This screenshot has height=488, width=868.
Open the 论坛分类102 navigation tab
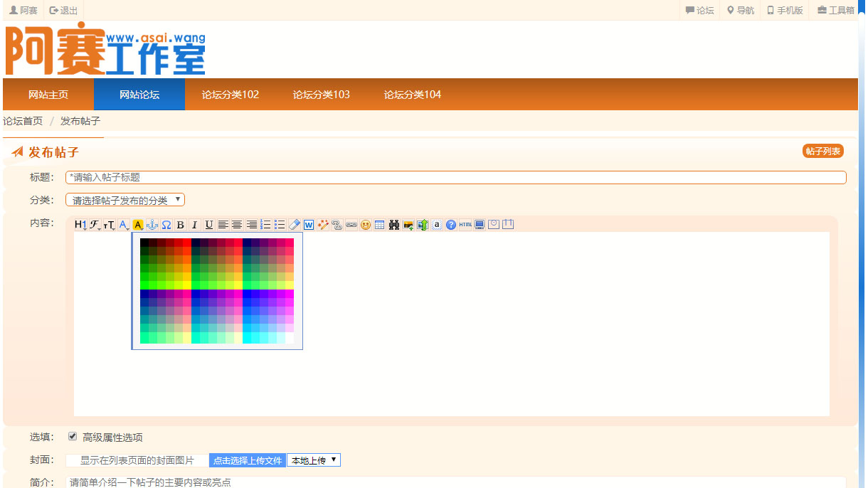[x=231, y=95]
